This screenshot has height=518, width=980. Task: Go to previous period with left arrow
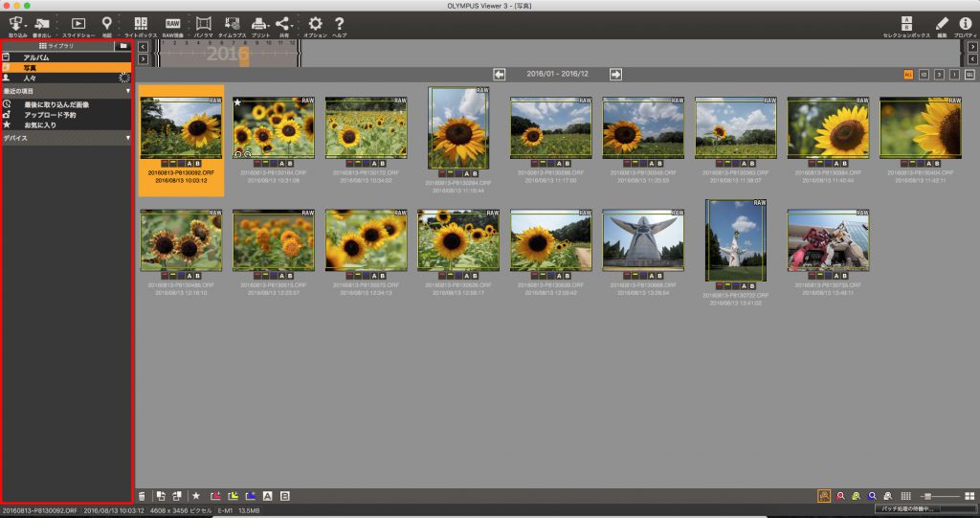tap(499, 75)
